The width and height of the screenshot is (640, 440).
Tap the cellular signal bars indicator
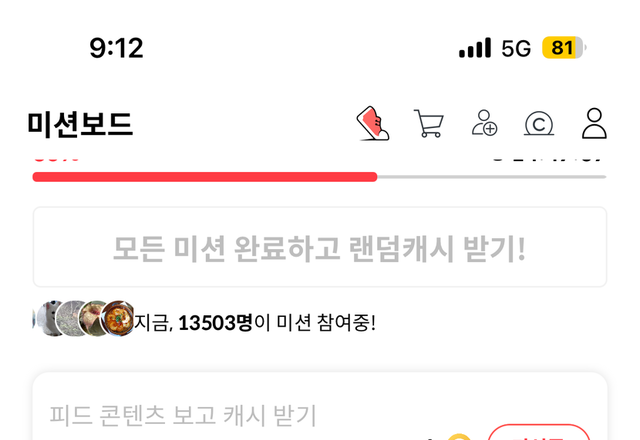(475, 48)
